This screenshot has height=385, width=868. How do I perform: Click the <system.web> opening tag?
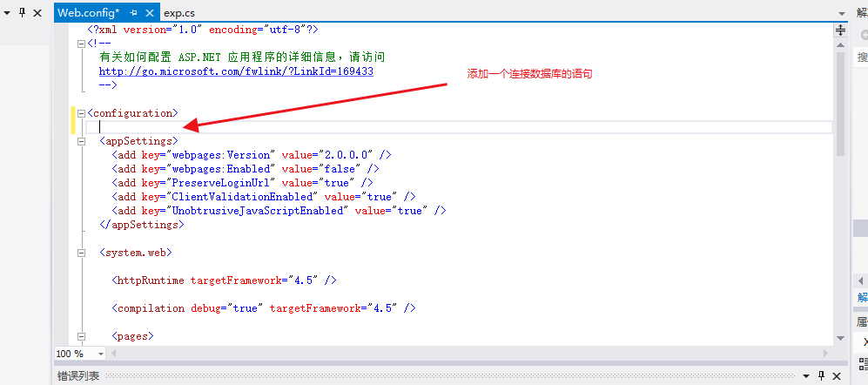pyautogui.click(x=136, y=253)
